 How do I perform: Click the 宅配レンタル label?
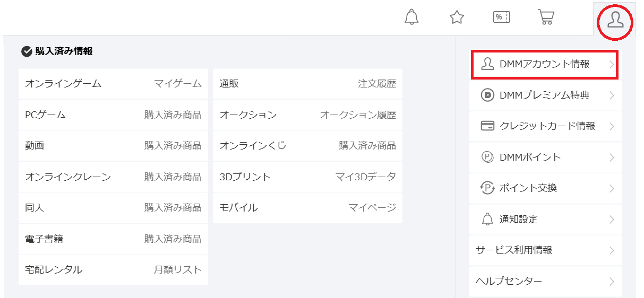point(54,269)
